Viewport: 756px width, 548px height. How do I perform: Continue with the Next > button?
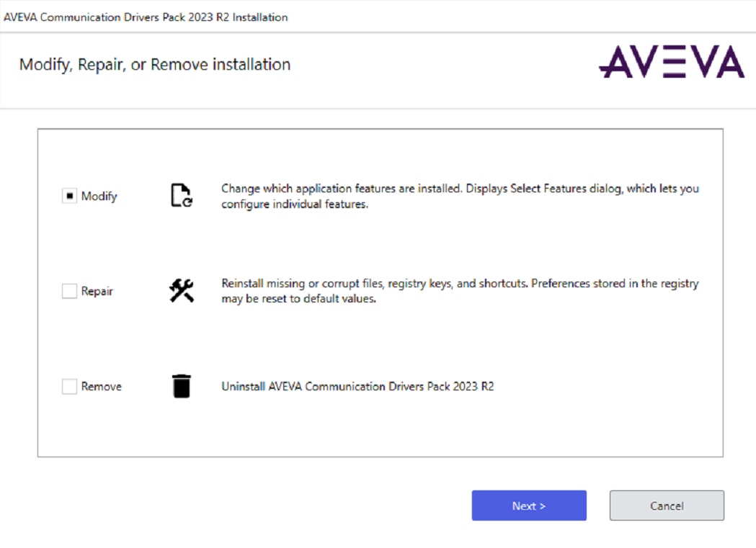pos(529,506)
